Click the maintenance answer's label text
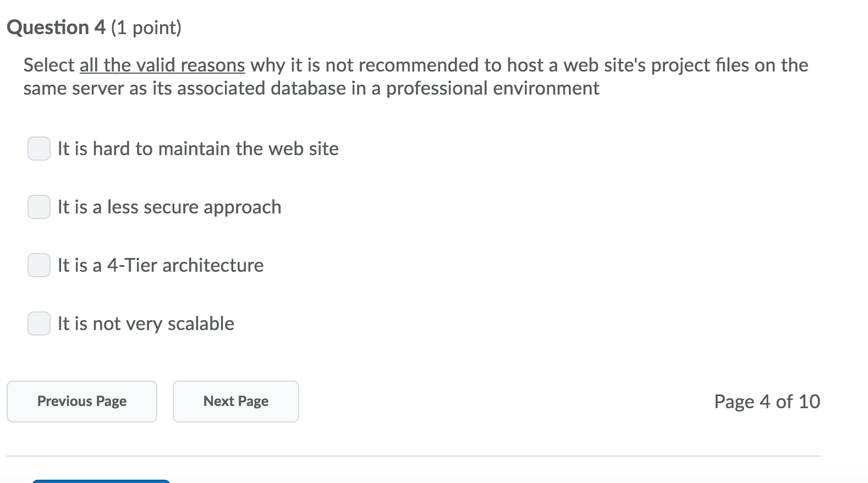 (197, 149)
